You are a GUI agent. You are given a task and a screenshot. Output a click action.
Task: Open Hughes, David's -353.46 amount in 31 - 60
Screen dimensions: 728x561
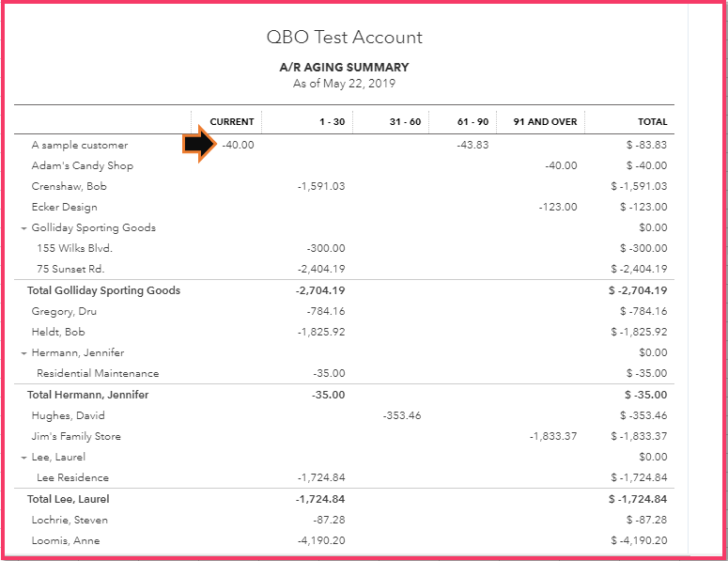tap(402, 415)
